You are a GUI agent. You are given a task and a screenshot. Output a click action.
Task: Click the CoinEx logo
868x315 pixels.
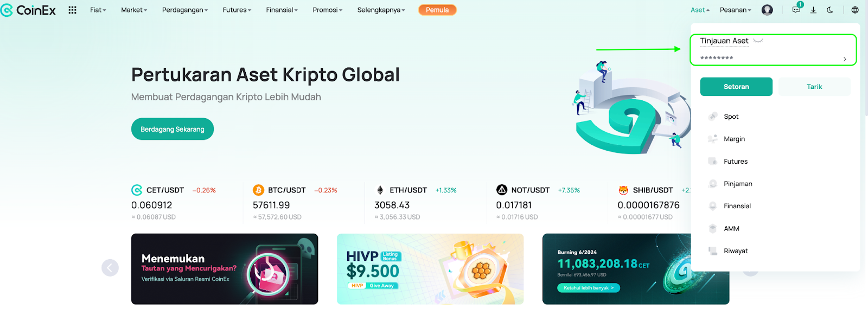[28, 10]
